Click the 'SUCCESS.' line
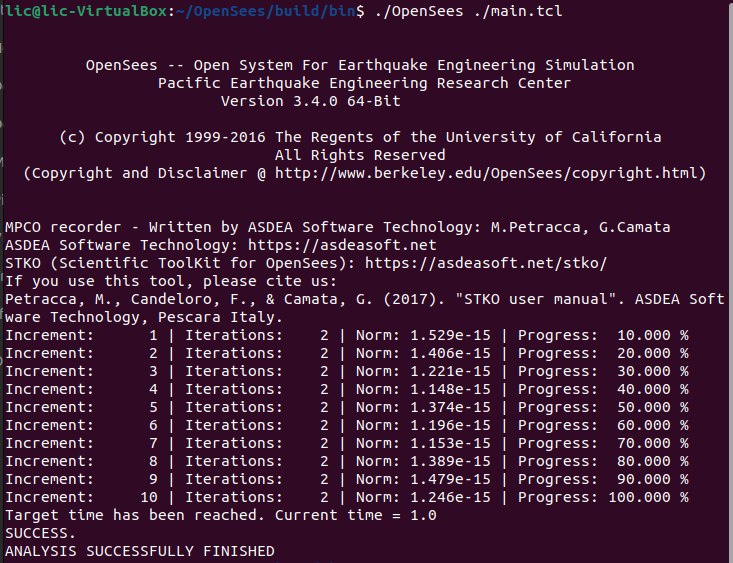The image size is (733, 563). [40, 534]
